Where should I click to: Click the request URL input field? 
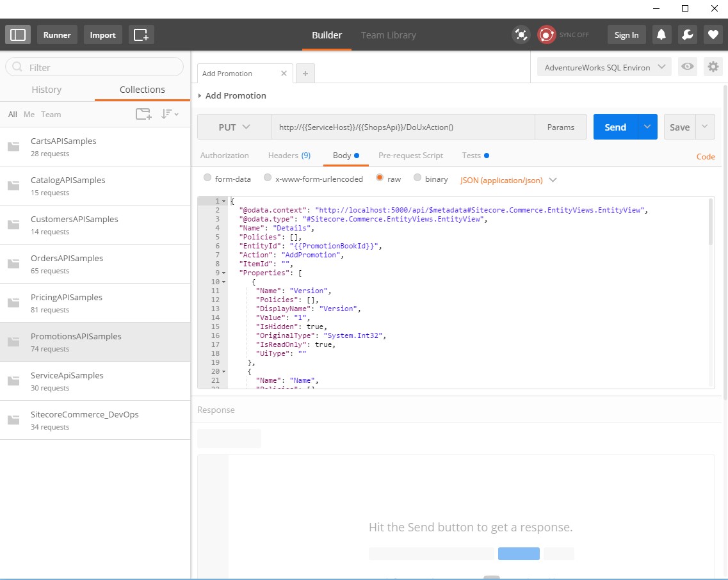(x=403, y=127)
